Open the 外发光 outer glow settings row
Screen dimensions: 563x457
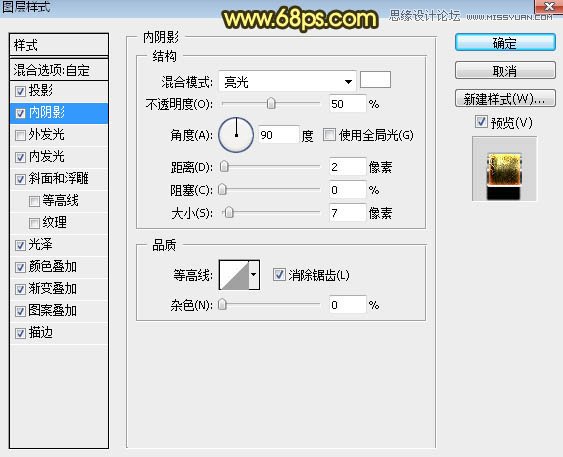click(59, 135)
